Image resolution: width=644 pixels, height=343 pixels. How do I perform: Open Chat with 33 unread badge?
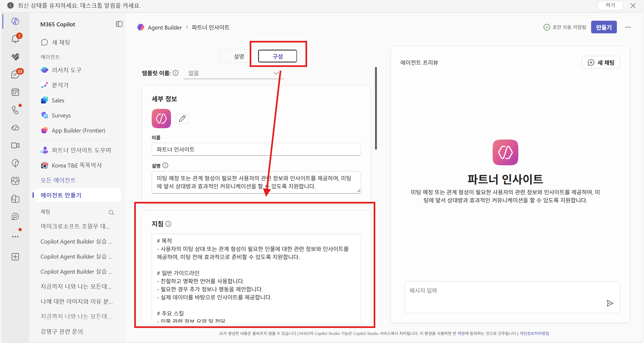15,74
